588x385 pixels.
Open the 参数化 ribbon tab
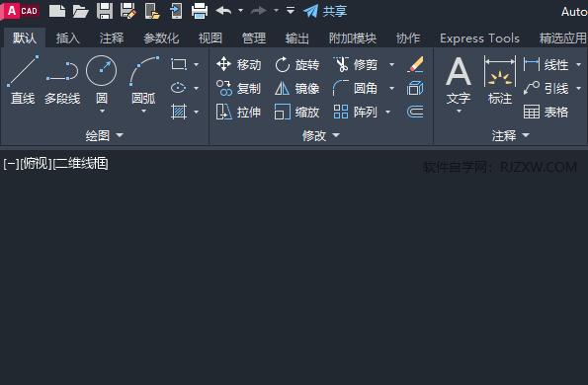tap(161, 38)
